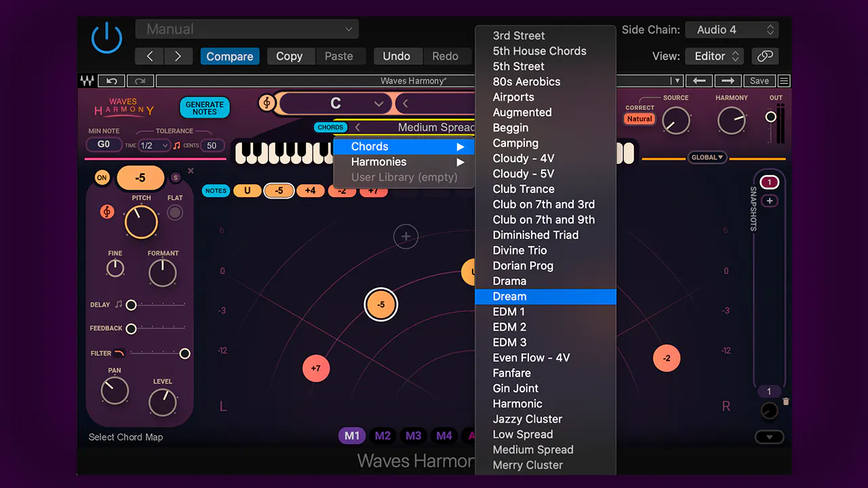Image resolution: width=868 pixels, height=488 pixels.
Task: Expand the bottom right down-arrow button
Action: coord(769,437)
